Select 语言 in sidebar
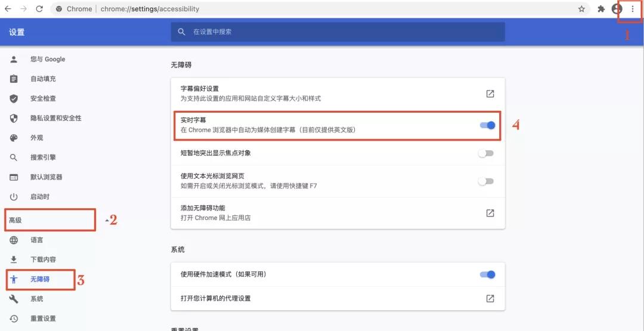Viewport: 644px width, 331px height. click(x=36, y=240)
